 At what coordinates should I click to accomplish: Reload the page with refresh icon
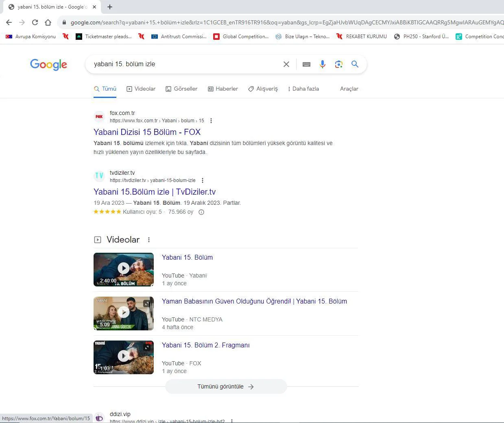35,22
